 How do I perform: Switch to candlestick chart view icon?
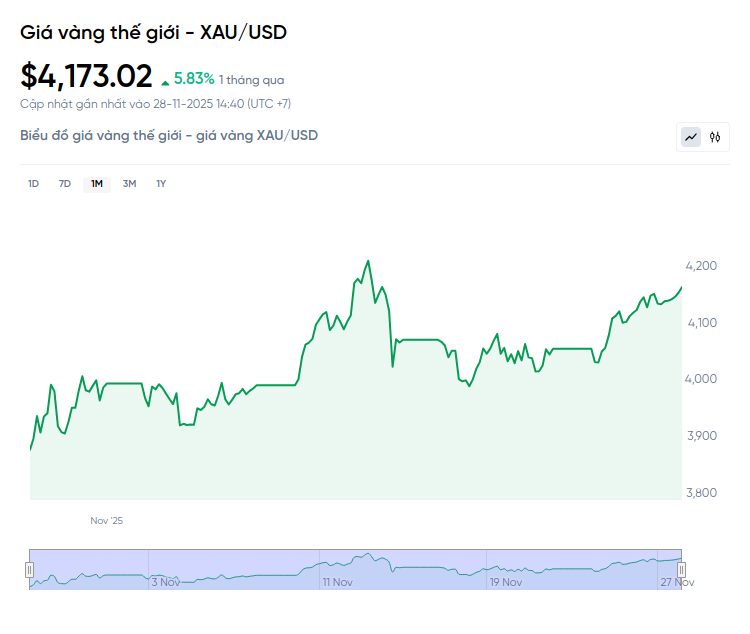(x=715, y=137)
